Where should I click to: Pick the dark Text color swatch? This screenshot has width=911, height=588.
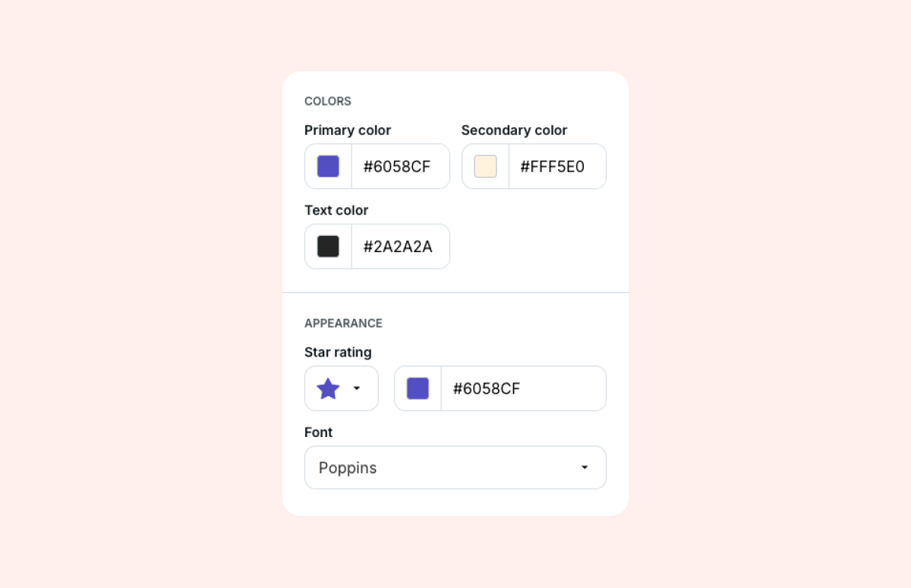[328, 247]
